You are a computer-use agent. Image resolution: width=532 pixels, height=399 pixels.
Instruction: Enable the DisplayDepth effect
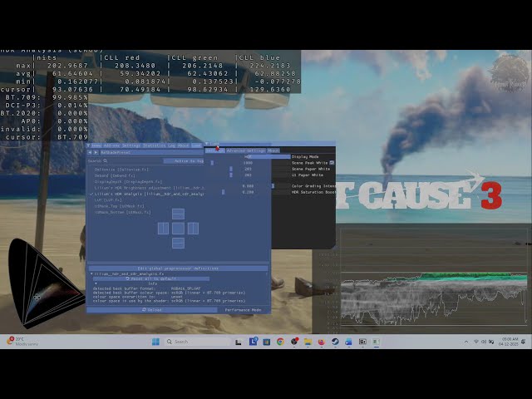pos(128,181)
